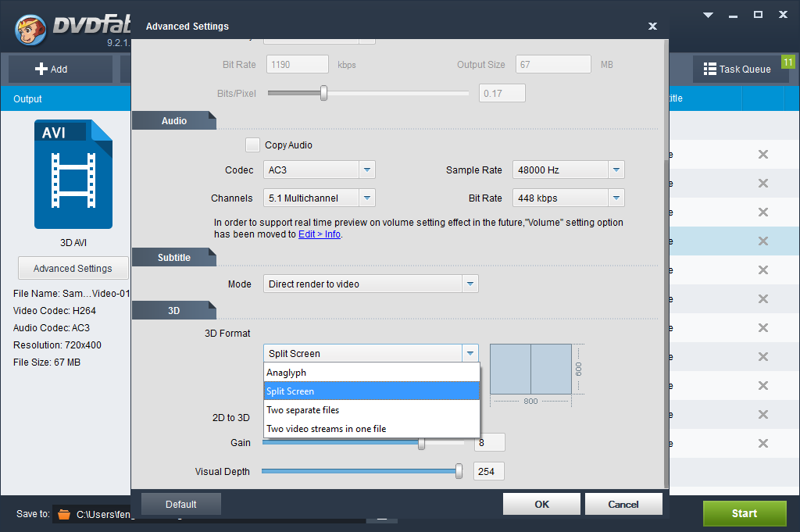The image size is (800, 532).
Task: Confirm settings with the OK button
Action: point(542,504)
